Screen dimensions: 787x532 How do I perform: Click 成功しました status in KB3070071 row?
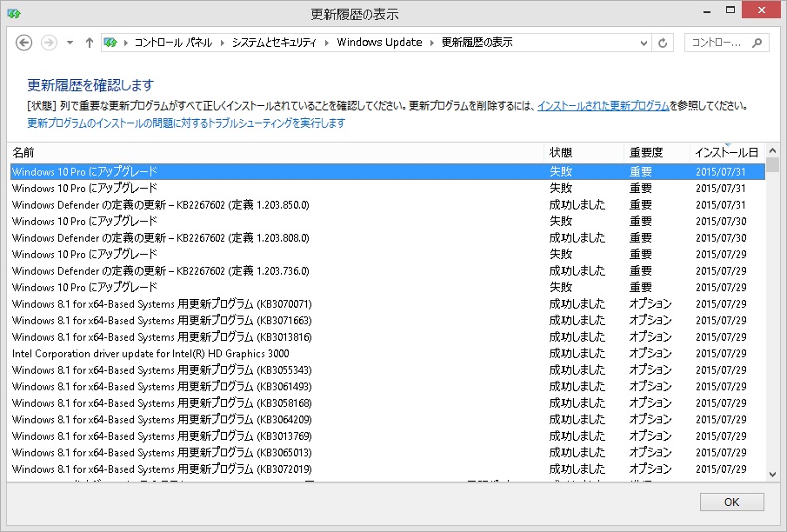tap(577, 304)
